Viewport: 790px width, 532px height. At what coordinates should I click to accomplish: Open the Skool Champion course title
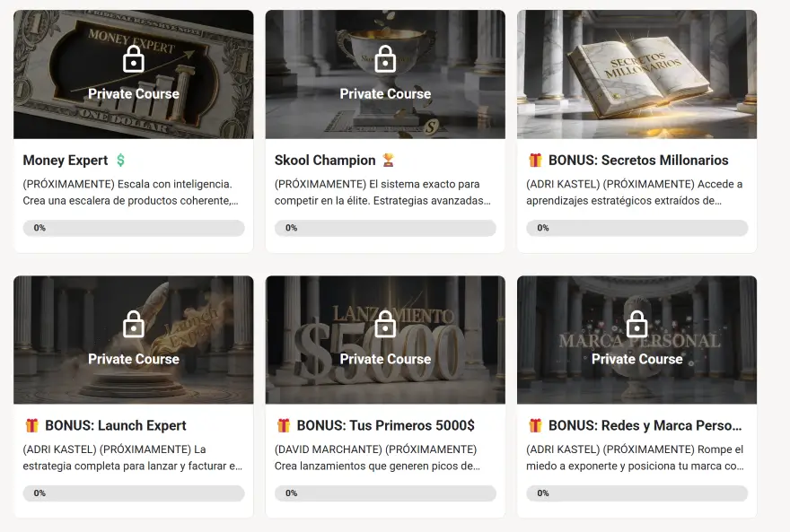point(325,161)
